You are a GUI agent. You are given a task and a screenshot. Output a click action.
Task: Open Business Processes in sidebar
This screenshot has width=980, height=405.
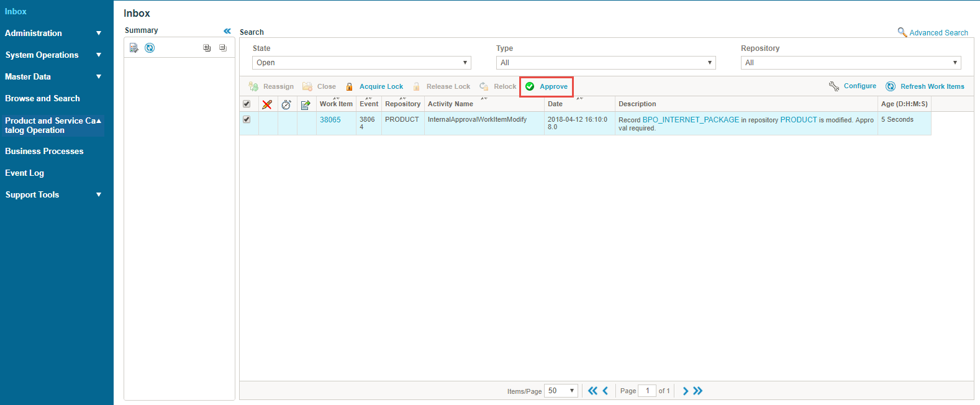tap(44, 151)
